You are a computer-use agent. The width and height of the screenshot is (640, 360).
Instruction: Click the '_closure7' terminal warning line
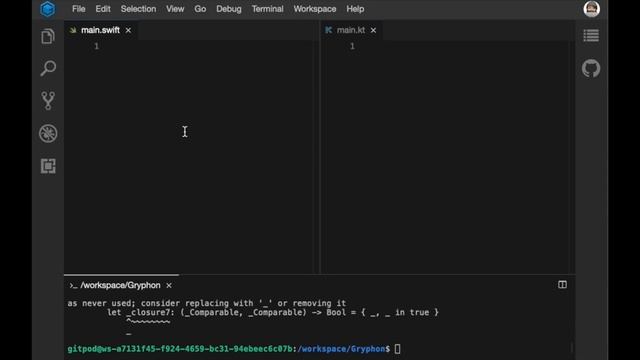click(273, 313)
